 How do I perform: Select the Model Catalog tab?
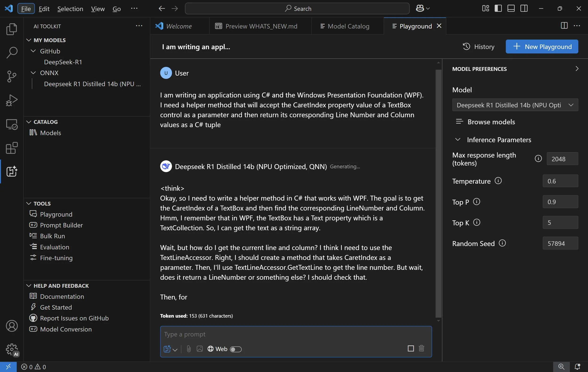348,26
